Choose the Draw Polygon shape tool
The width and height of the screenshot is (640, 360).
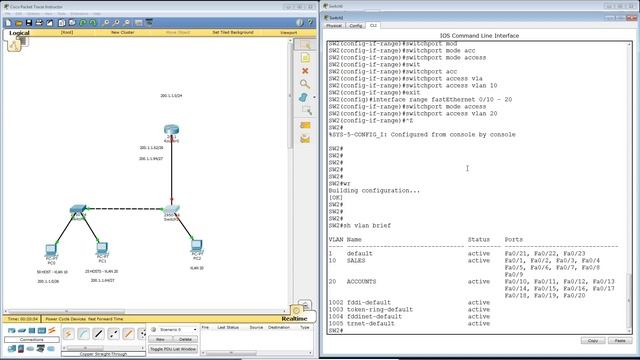point(304,98)
